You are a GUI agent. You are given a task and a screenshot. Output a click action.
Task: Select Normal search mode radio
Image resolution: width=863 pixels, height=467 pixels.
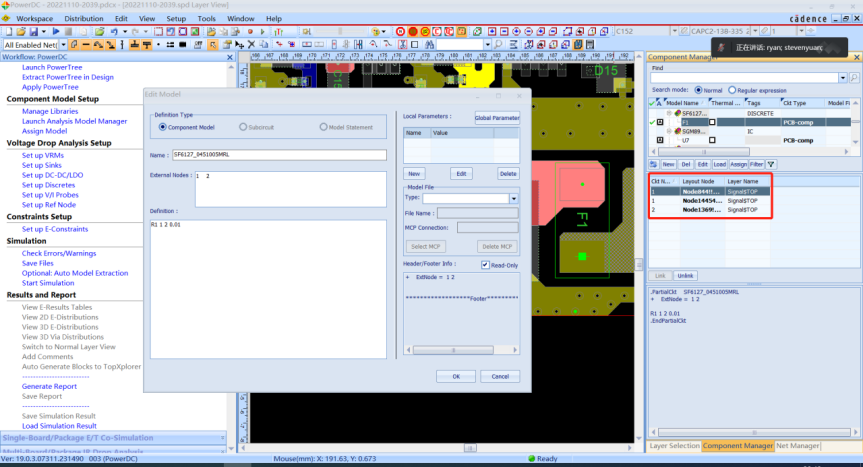(x=698, y=90)
